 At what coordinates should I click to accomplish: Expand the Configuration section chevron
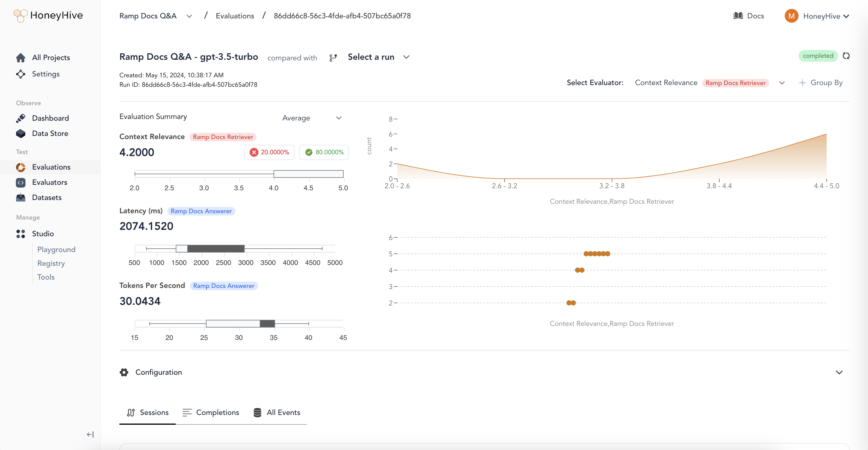pos(839,372)
